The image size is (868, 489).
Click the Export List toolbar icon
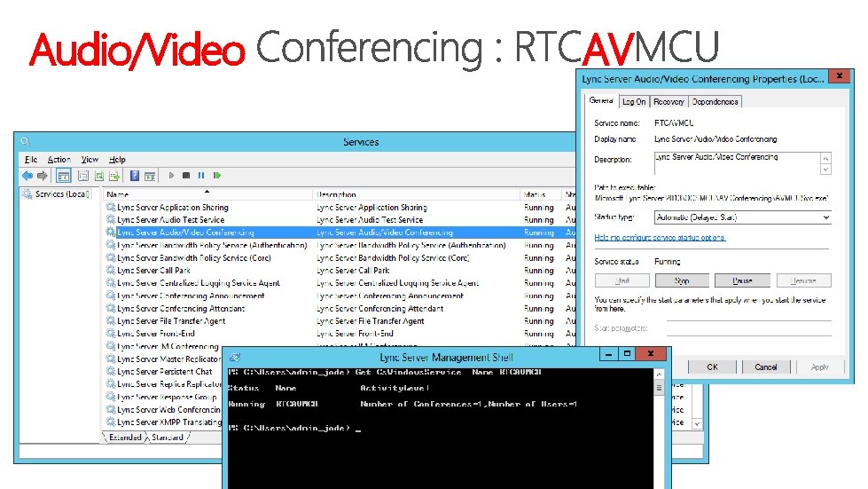[x=114, y=176]
